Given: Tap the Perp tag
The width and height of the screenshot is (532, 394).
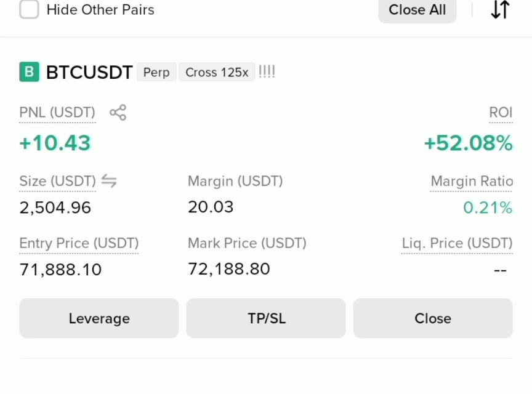Looking at the screenshot, I should click(156, 72).
